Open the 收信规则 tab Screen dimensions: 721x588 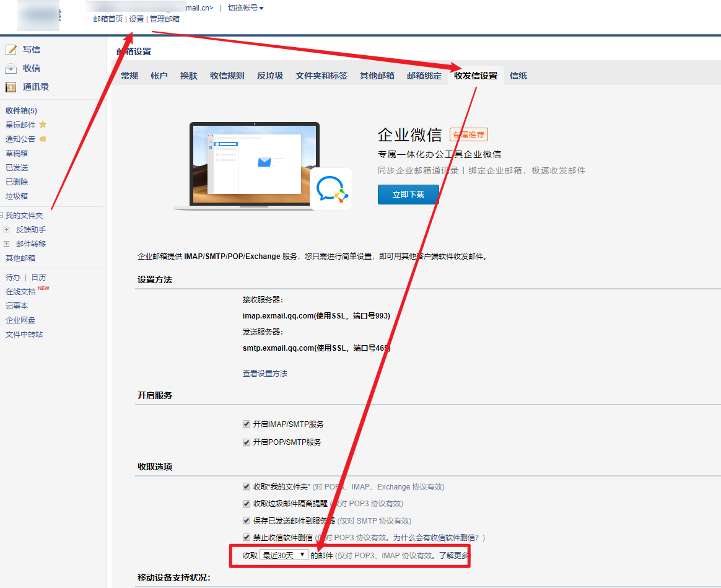point(227,76)
